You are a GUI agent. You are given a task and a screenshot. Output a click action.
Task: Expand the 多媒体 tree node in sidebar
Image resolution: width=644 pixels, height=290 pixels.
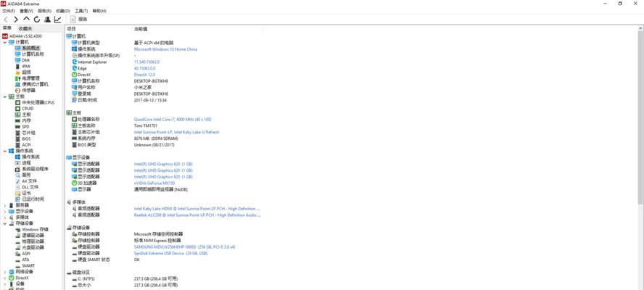4,217
